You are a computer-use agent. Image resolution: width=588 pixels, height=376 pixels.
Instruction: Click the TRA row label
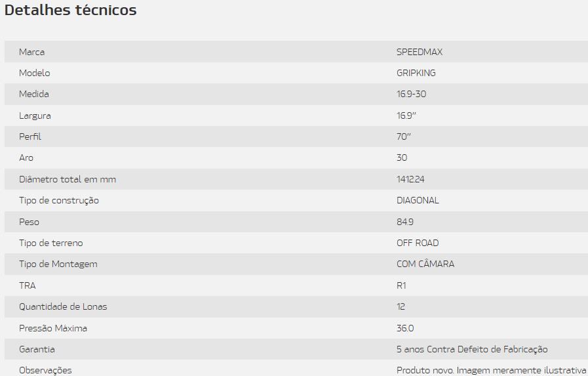28,285
